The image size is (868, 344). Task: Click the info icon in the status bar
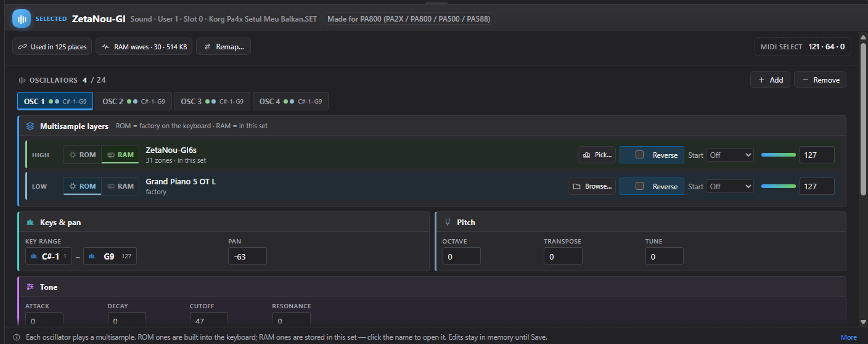pos(17,337)
